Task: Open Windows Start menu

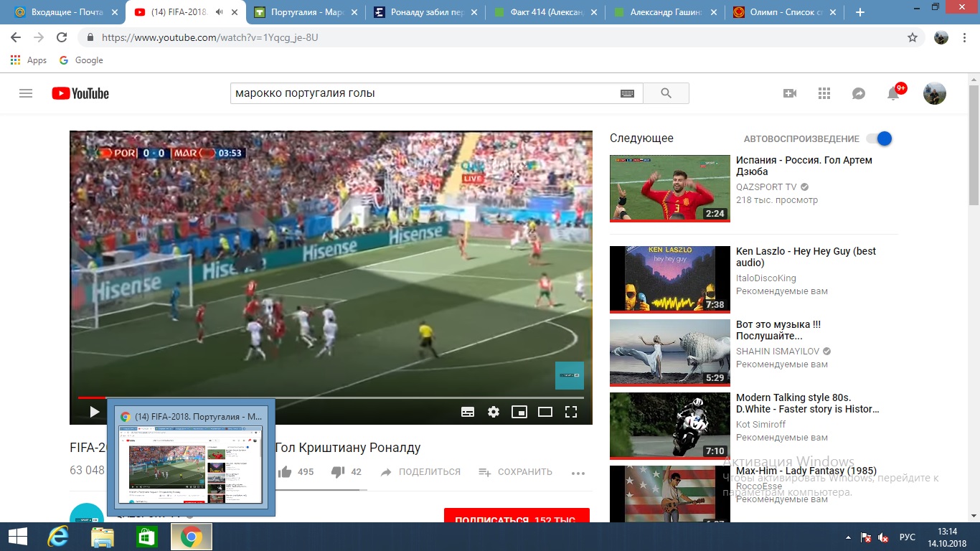Action: (x=17, y=537)
